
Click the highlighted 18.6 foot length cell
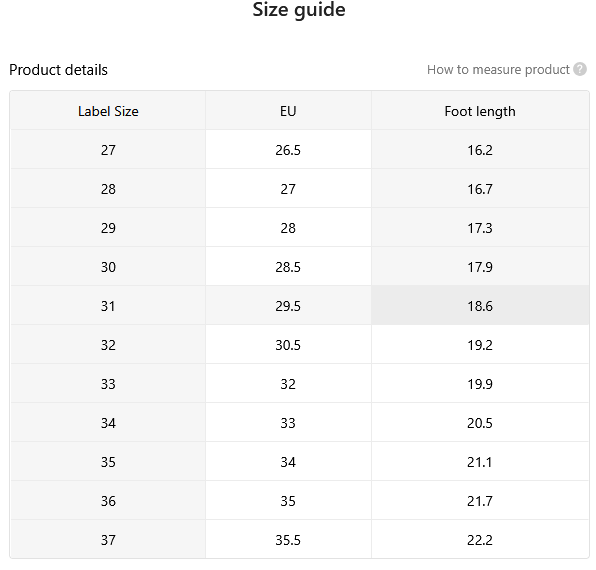click(x=480, y=306)
